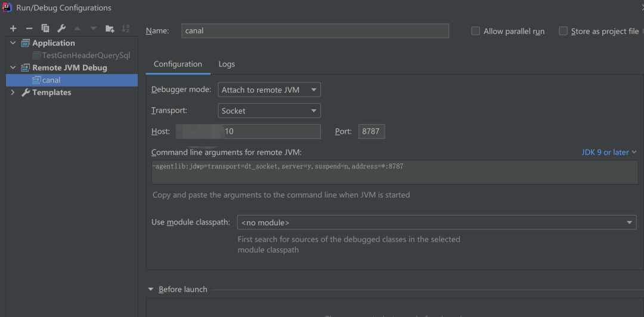This screenshot has height=317, width=644.
Task: Click the Move Down arrow icon
Action: tap(94, 29)
